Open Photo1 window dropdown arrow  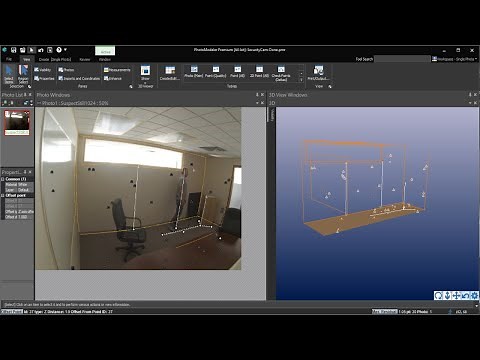tap(257, 103)
